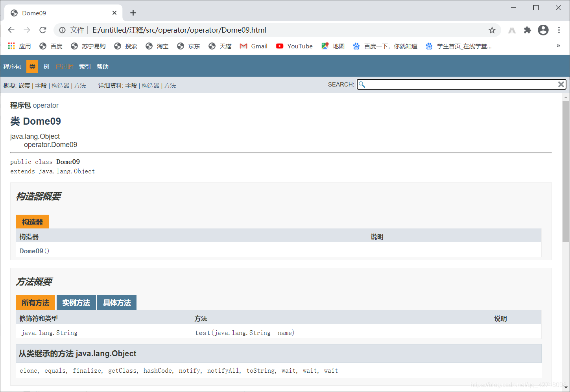
Task: Click the magnifier icon in search box
Action: click(362, 84)
